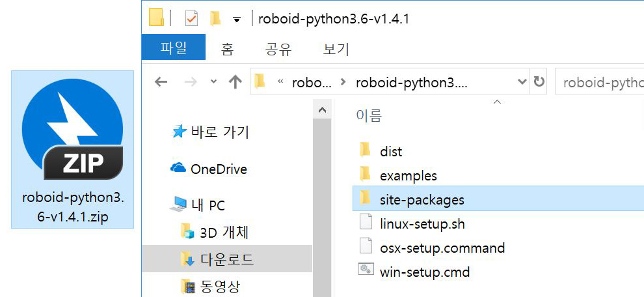Select the site-packages folder name
This screenshot has width=644, height=297.
(x=422, y=200)
